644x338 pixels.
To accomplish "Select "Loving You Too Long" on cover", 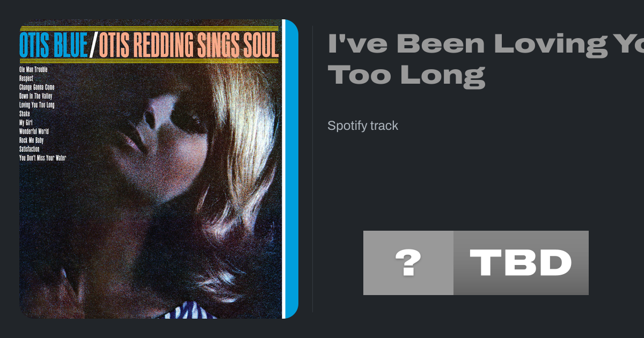I will click(x=36, y=105).
